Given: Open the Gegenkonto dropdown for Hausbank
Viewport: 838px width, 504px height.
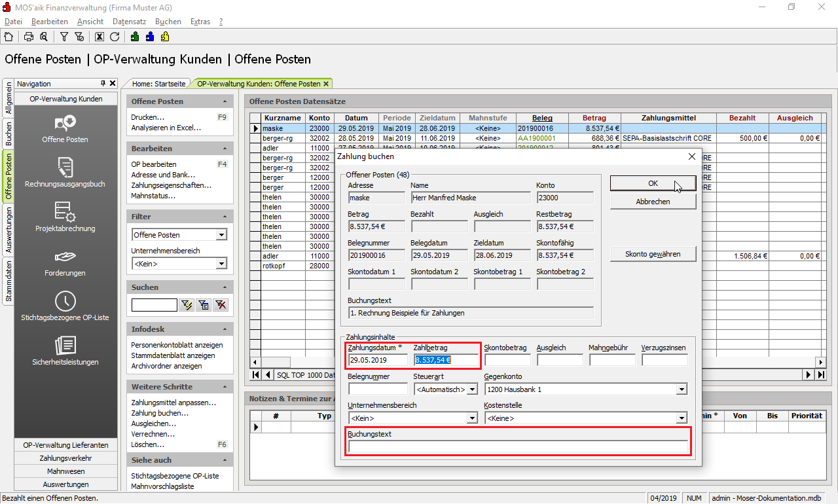Looking at the screenshot, I should (681, 389).
